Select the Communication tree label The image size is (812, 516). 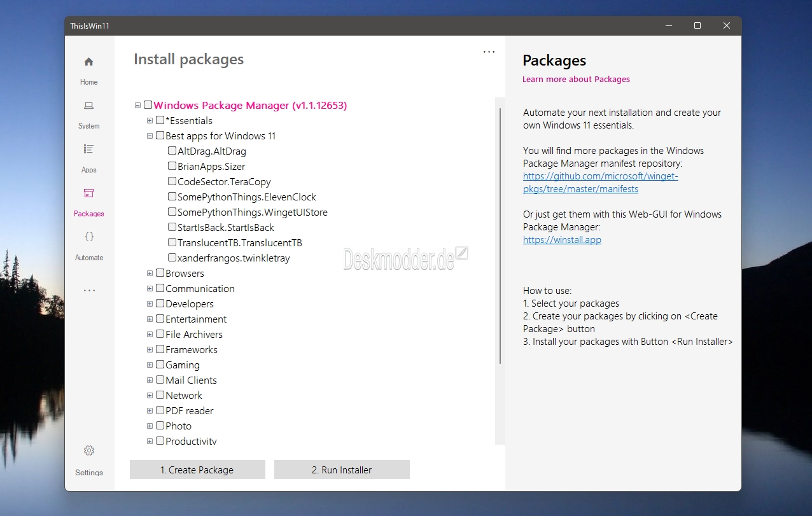tap(200, 288)
